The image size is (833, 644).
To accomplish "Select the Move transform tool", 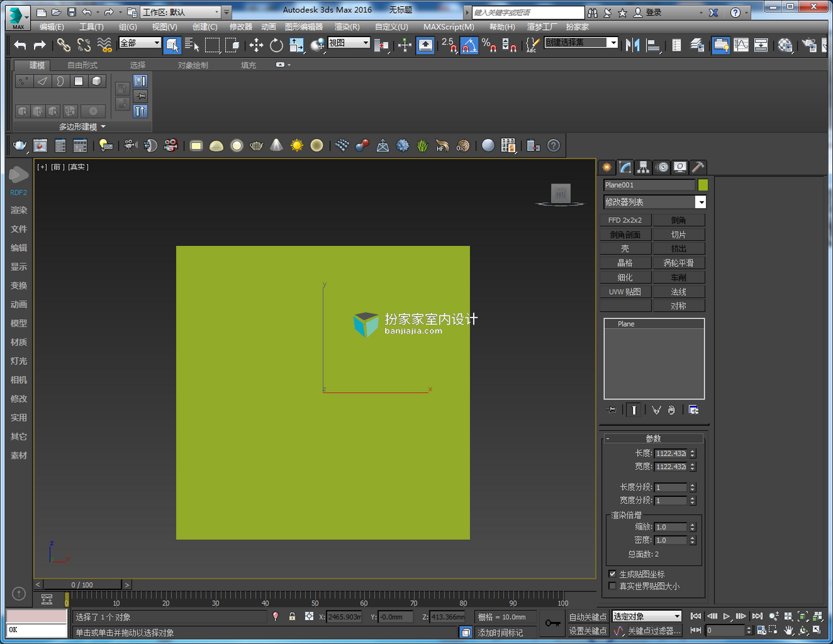I will click(x=256, y=45).
